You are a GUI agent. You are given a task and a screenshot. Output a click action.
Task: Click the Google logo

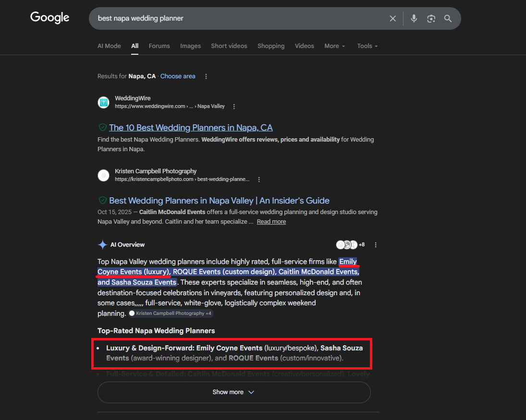49,17
